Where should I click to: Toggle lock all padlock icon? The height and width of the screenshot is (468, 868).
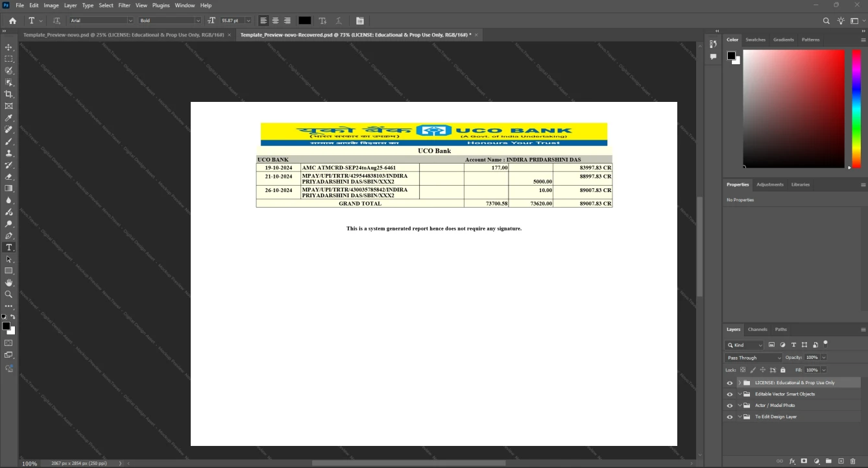(783, 370)
